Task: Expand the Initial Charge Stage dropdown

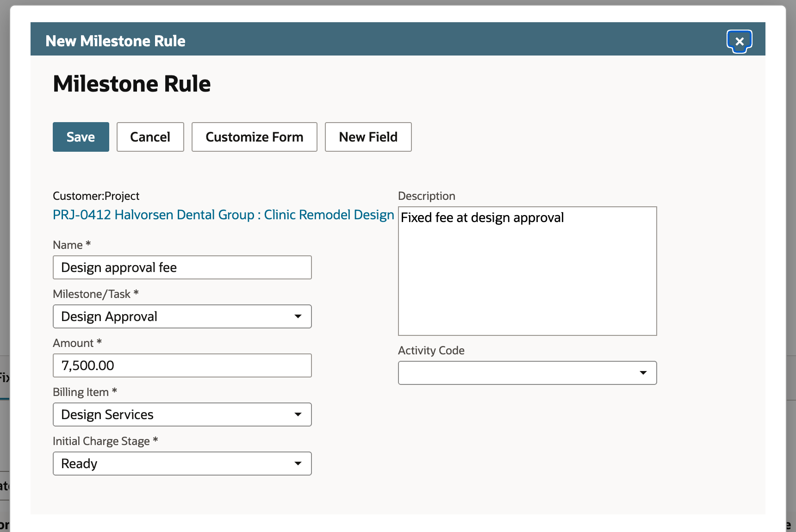Action: tap(182, 464)
